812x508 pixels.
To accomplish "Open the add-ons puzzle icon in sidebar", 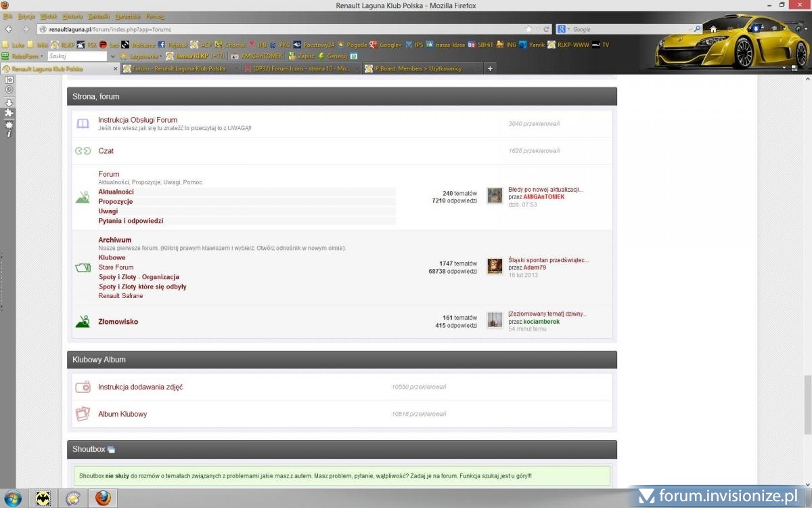I will (9, 113).
